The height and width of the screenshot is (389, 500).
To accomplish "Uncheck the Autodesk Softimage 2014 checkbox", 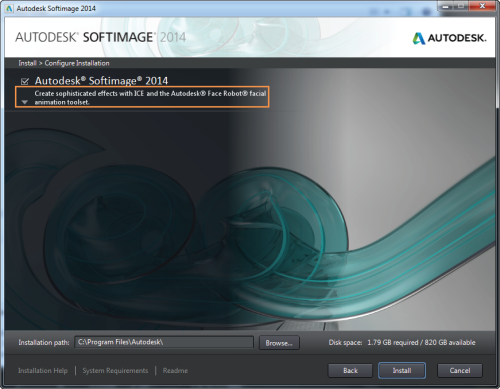I will [25, 81].
